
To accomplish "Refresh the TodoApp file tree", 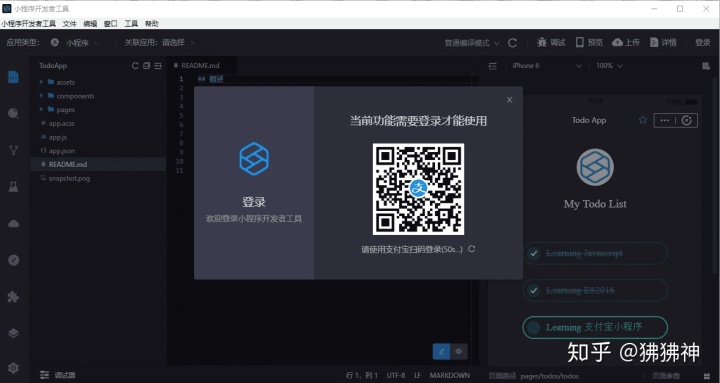I will pyautogui.click(x=135, y=66).
